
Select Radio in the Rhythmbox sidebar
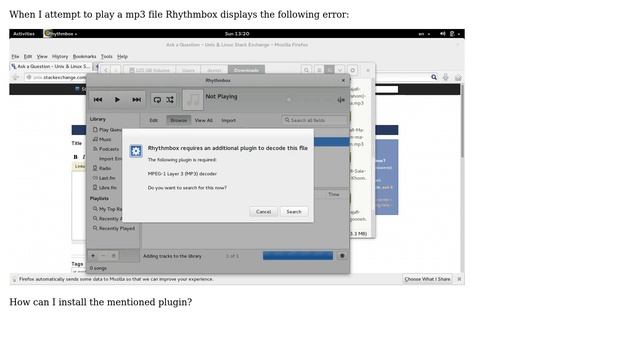[102, 169]
